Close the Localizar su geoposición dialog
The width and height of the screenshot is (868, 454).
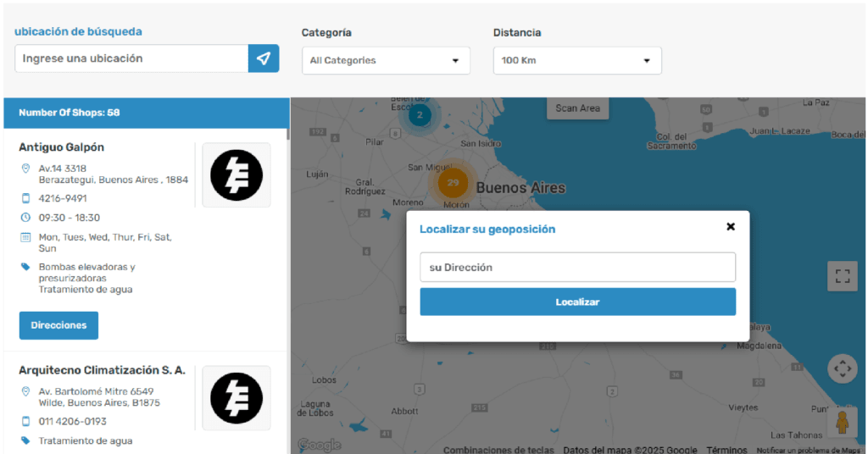click(731, 227)
